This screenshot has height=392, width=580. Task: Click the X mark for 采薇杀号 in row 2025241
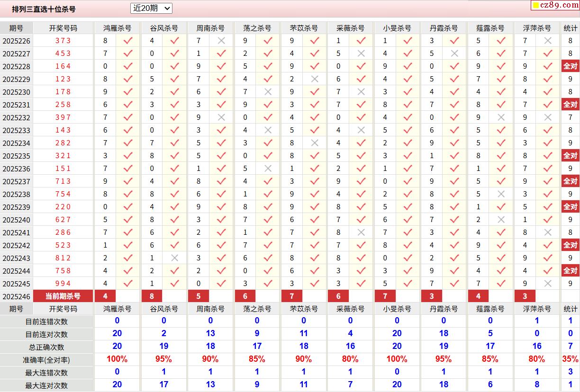[x=361, y=232]
